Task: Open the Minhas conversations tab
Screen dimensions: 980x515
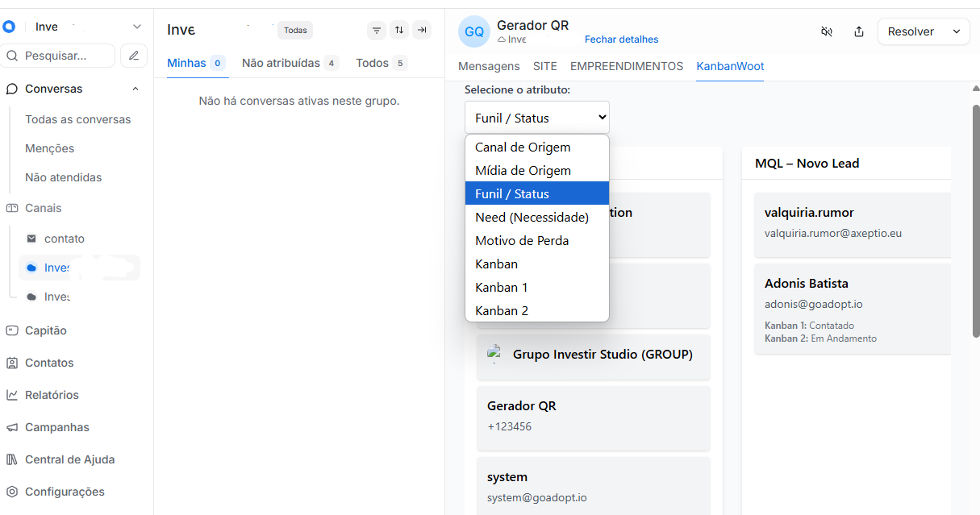Action: pyautogui.click(x=196, y=63)
